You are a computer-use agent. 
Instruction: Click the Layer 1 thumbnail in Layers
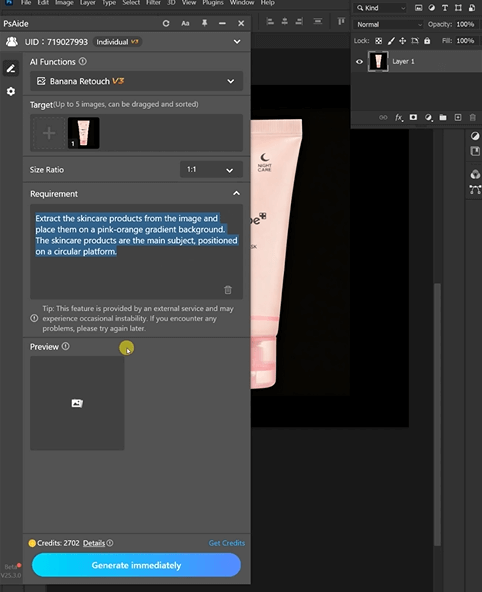tap(378, 62)
